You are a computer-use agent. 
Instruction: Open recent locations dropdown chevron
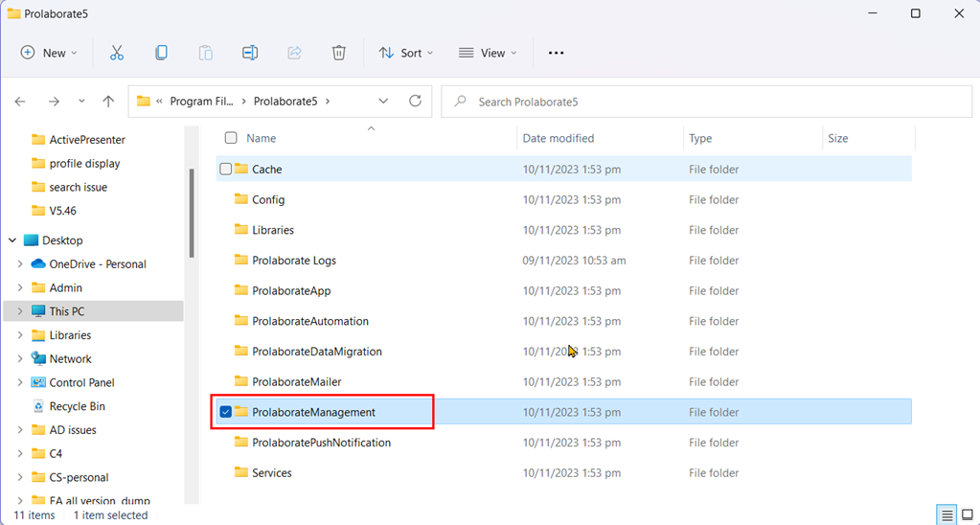[81, 102]
